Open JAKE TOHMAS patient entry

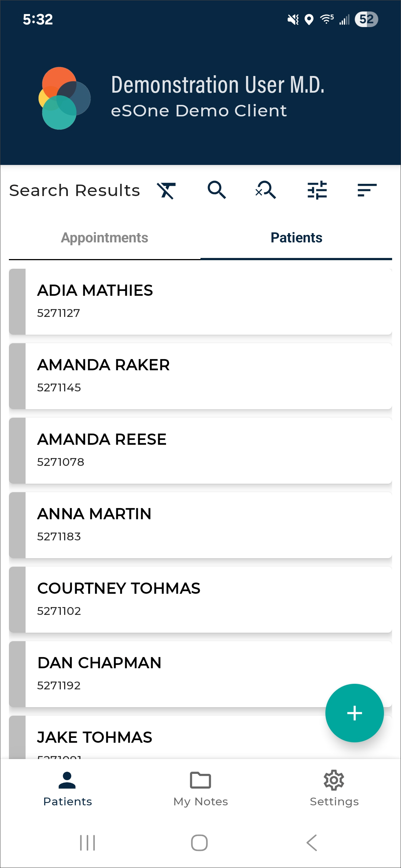pyautogui.click(x=167, y=738)
